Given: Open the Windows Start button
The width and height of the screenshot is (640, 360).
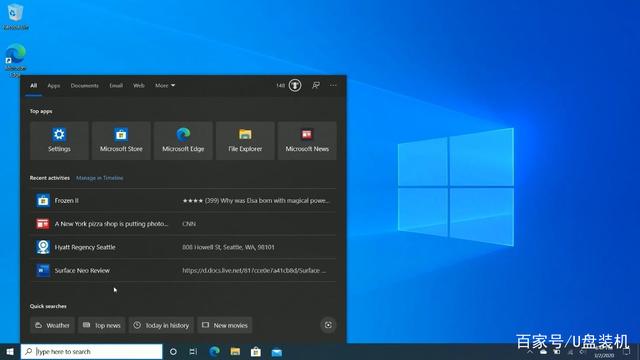Looking at the screenshot, I should tap(10, 351).
